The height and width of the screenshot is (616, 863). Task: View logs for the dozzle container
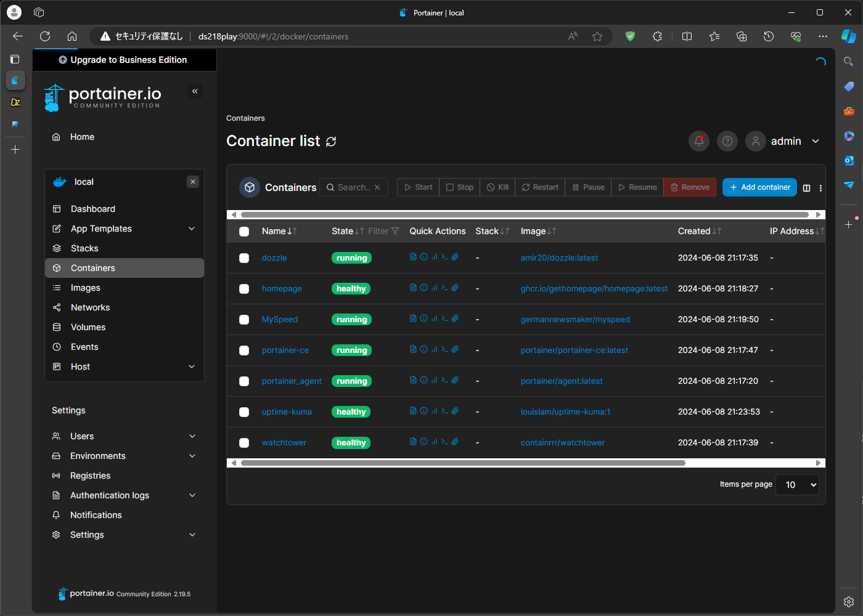[413, 256]
